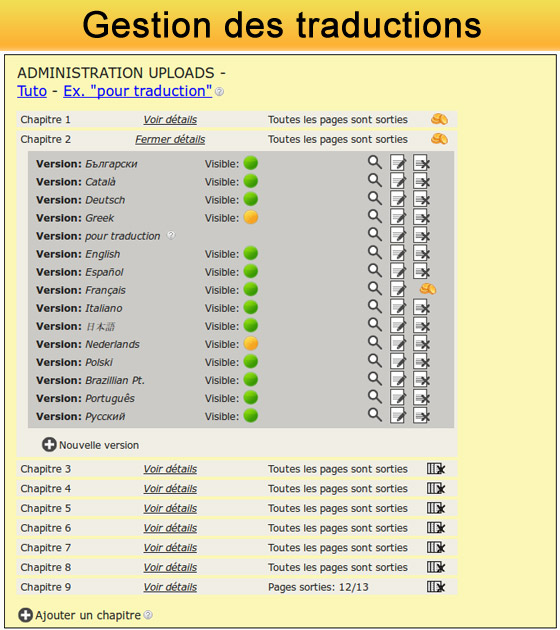
Task: Click help icon next to pour traduction version
Action: pos(171,235)
